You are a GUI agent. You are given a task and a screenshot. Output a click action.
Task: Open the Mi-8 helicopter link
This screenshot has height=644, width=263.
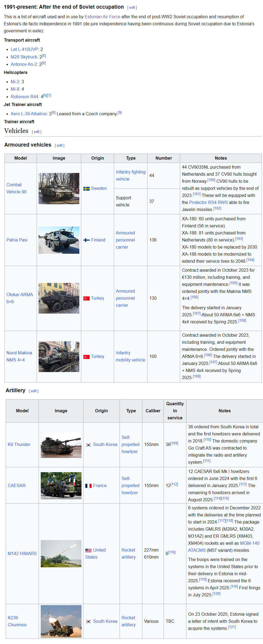15,89
